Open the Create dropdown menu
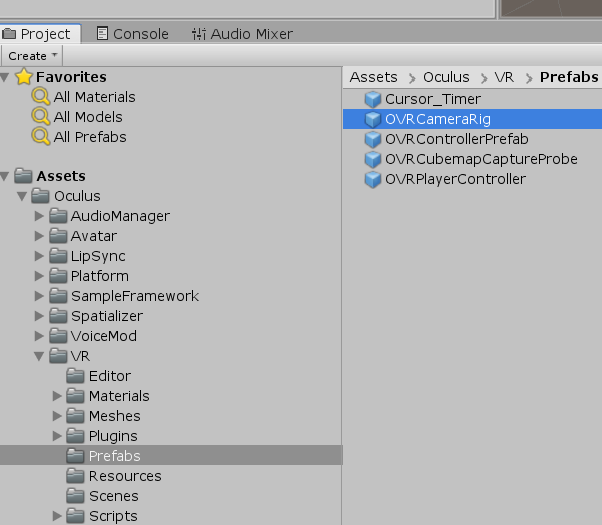 [x=32, y=56]
